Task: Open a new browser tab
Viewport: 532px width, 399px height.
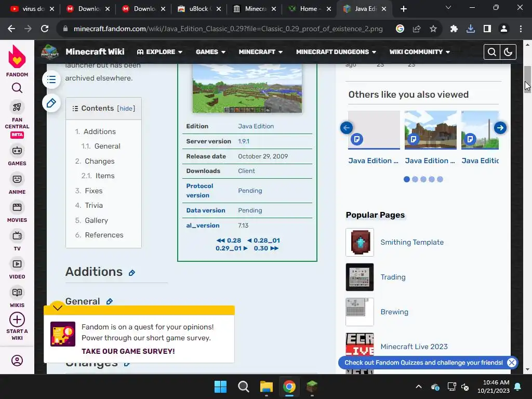Action: (403, 9)
